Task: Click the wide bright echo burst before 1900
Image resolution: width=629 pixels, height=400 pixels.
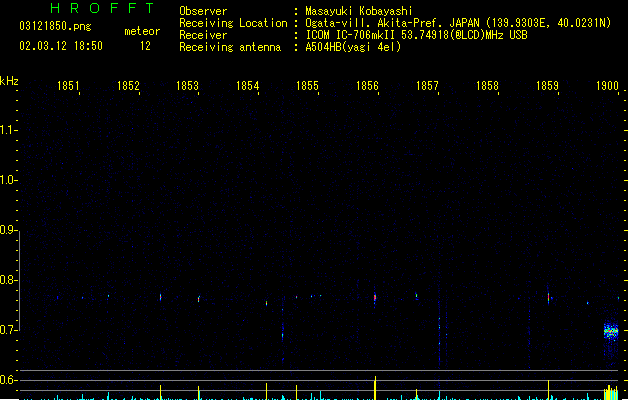Action: click(x=611, y=332)
